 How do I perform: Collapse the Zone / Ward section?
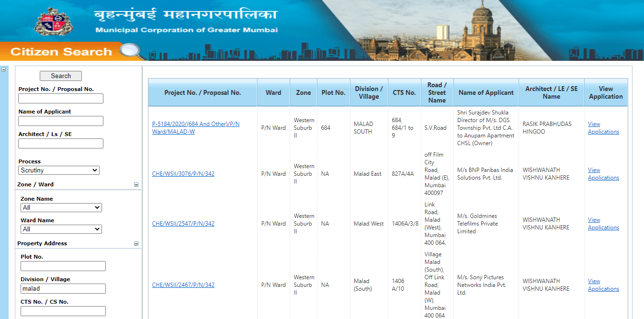coord(136,184)
